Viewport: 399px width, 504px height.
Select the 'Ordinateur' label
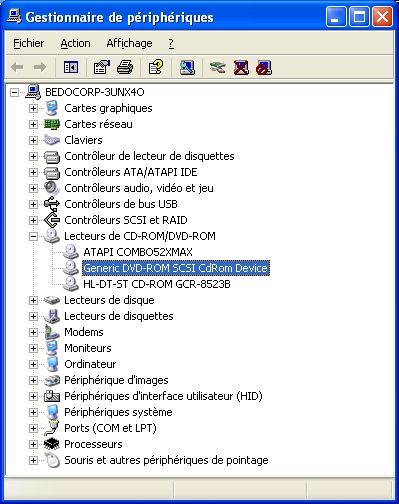click(90, 364)
